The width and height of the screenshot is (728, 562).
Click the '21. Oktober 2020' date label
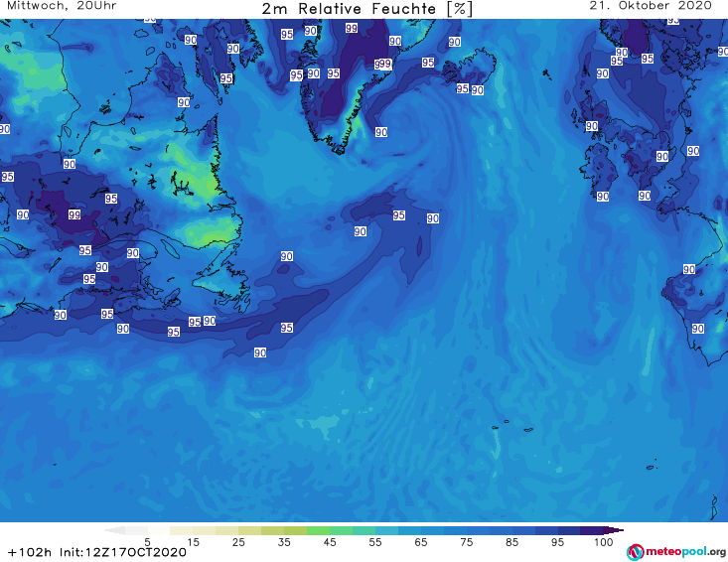click(x=650, y=6)
